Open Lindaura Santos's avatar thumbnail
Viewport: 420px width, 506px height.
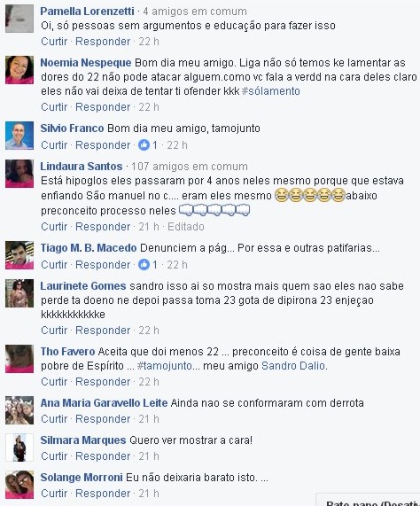[19, 174]
